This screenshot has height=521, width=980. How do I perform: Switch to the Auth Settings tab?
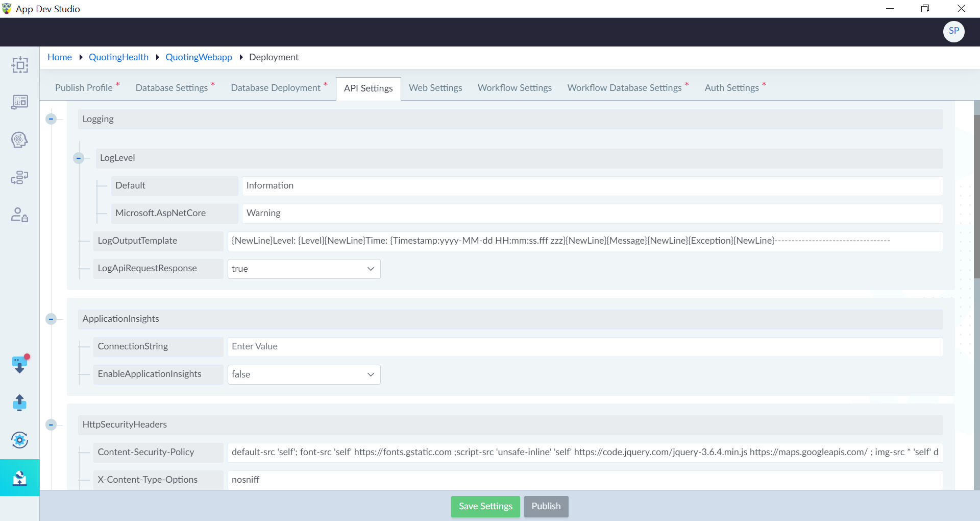731,88
